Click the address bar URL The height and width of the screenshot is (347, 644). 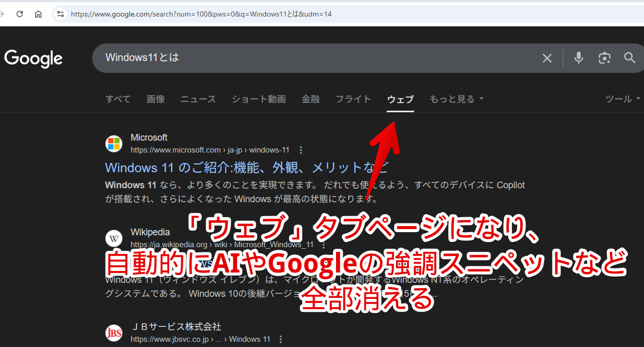tap(201, 14)
